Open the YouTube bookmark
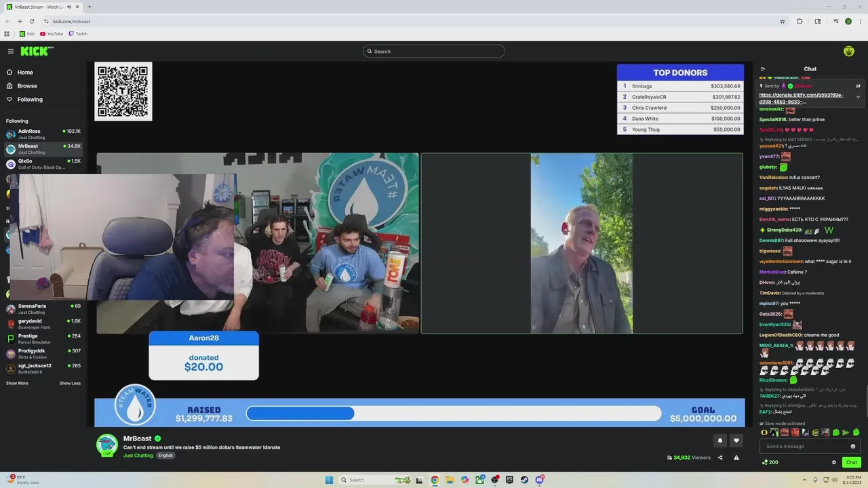Image resolution: width=868 pixels, height=488 pixels. pyautogui.click(x=52, y=34)
